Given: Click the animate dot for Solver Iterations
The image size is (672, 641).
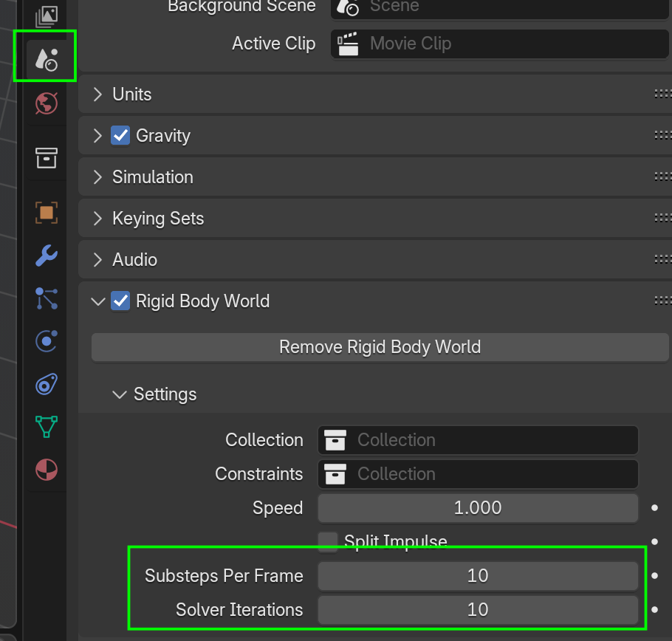Looking at the screenshot, I should (654, 609).
